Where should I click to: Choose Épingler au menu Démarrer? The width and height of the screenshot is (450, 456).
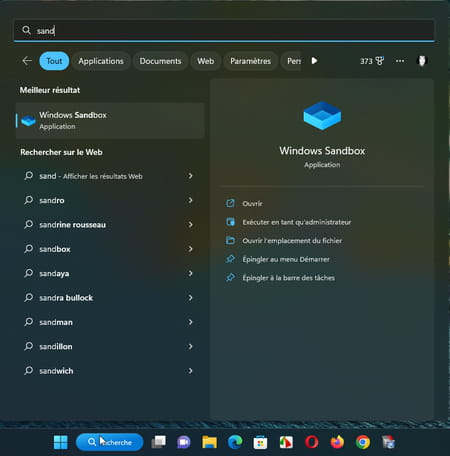tap(286, 259)
